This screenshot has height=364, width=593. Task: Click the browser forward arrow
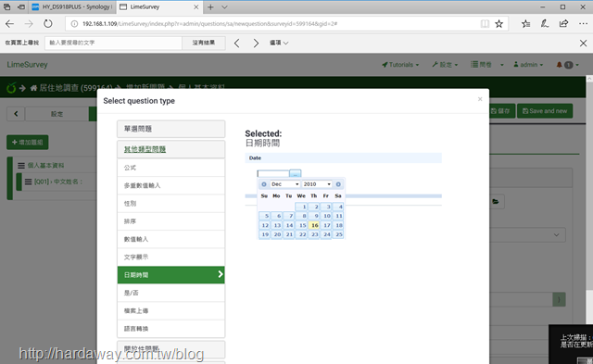click(x=29, y=24)
